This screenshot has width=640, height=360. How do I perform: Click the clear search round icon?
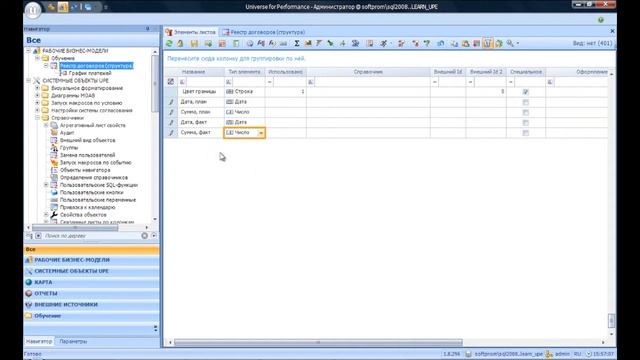[x=144, y=236]
